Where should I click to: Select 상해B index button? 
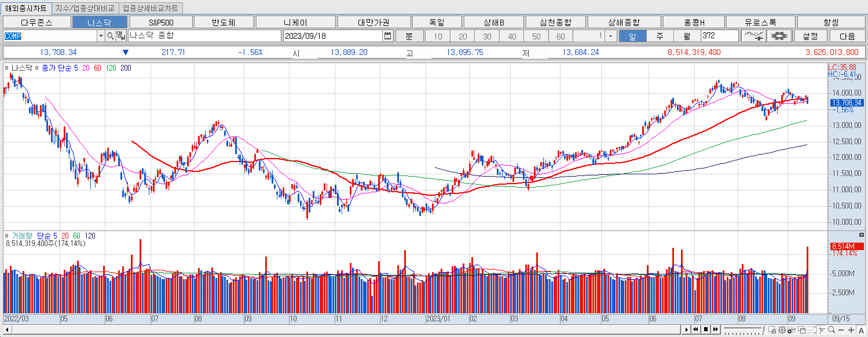tap(494, 23)
